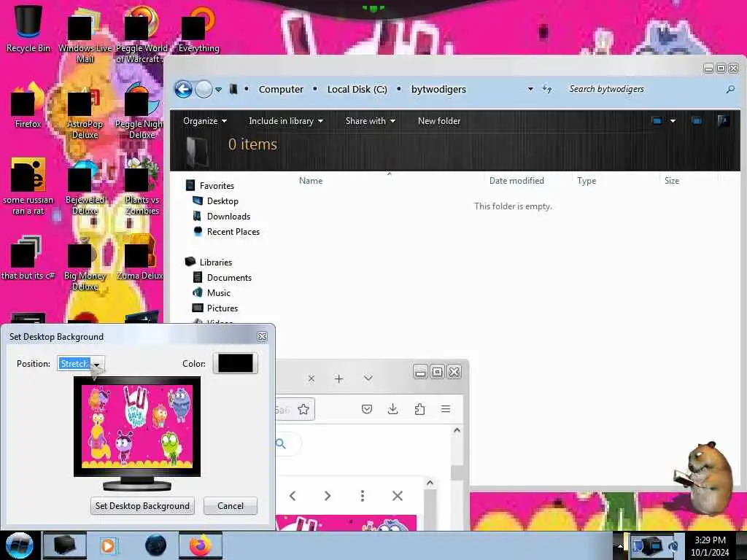Open Windows Live Mail desktop shortcut
The width and height of the screenshot is (747, 560).
(85, 36)
